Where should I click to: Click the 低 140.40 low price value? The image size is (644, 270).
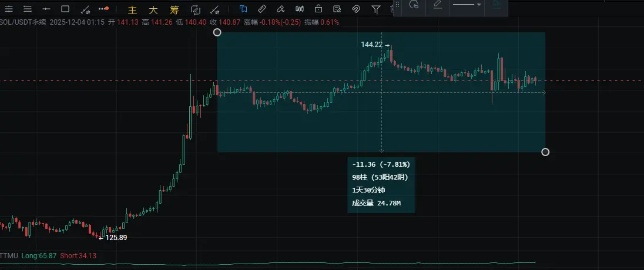point(190,22)
